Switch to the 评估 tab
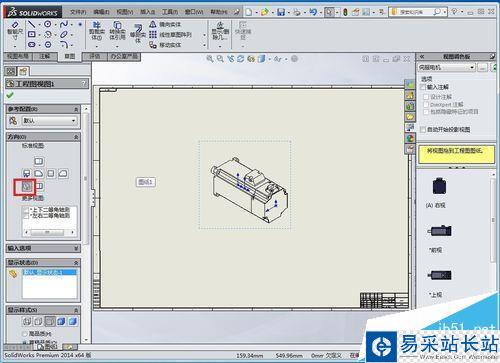 tap(95, 56)
